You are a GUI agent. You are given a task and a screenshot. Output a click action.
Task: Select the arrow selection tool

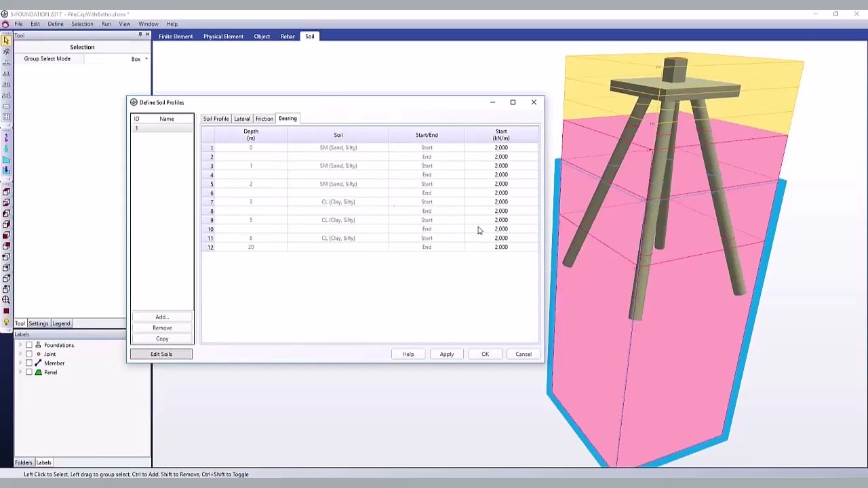(6, 41)
